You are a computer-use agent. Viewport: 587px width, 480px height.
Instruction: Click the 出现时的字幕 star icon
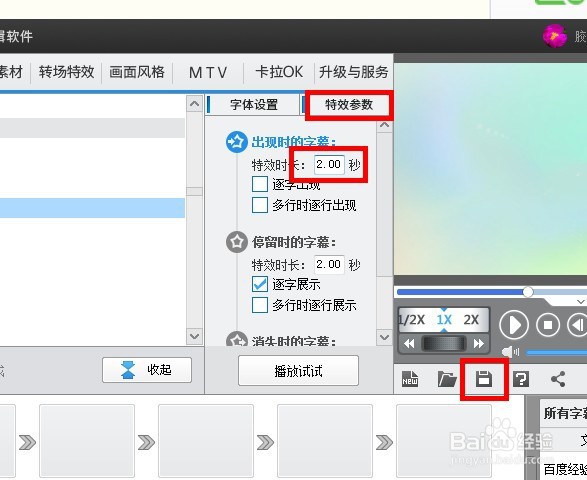pyautogui.click(x=237, y=142)
